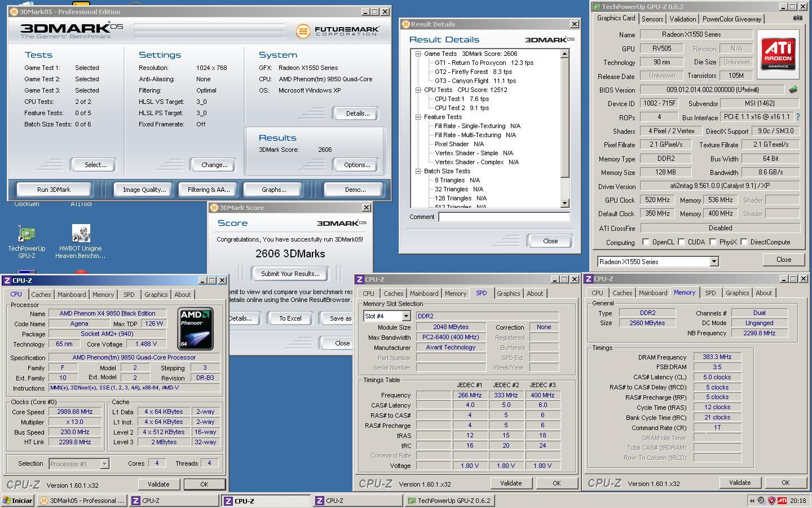The height and width of the screenshot is (508, 812).
Task: Click the camera screenshot icon in GPU-Z
Action: [797, 18]
